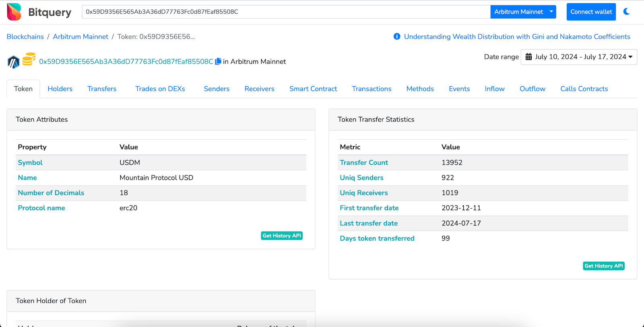Image resolution: width=644 pixels, height=327 pixels.
Task: Select the Token tab
Action: click(23, 89)
